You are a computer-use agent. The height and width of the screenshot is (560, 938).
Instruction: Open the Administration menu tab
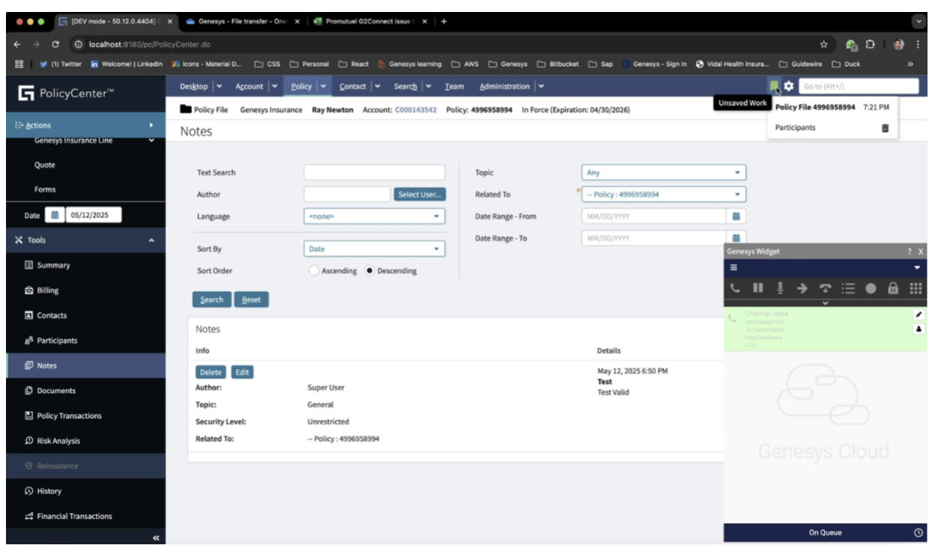(505, 87)
